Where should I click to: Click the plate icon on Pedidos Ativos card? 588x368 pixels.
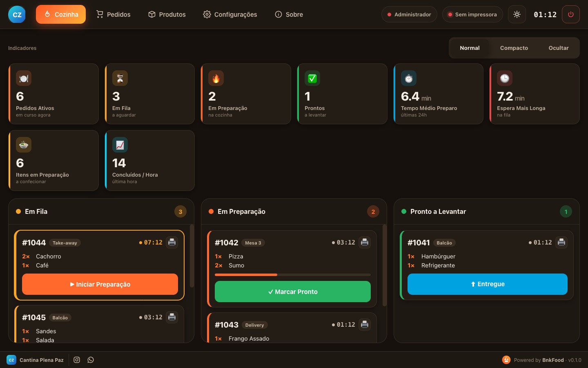[x=24, y=78]
